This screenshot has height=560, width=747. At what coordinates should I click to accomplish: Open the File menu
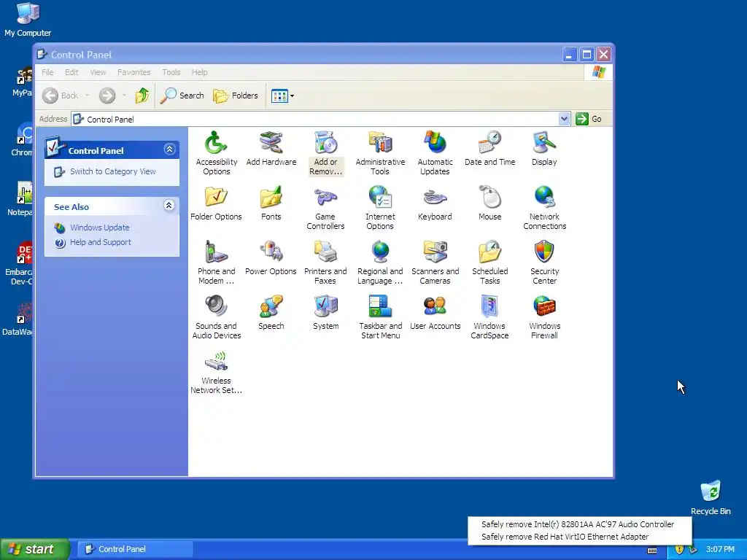click(x=47, y=72)
